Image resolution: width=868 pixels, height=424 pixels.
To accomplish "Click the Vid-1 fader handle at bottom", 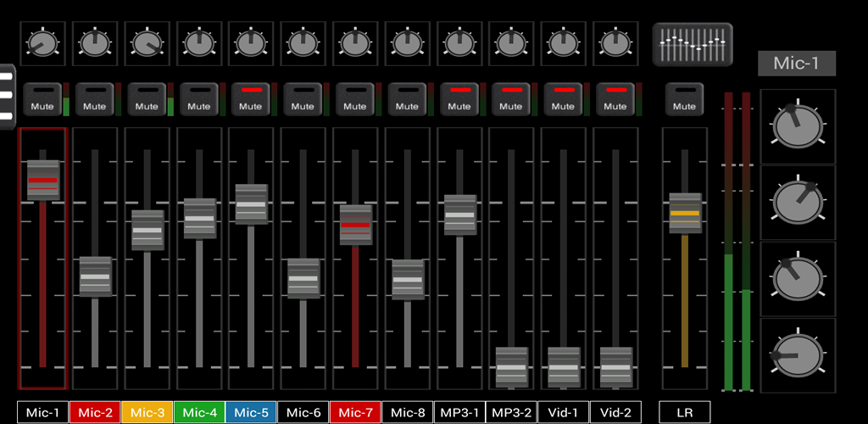I will (564, 367).
